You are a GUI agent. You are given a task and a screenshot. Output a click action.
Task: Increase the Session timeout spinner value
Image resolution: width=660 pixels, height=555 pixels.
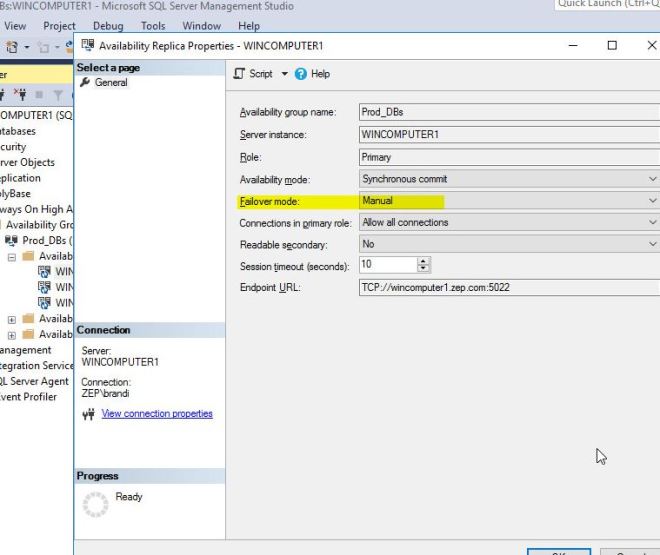(x=423, y=261)
